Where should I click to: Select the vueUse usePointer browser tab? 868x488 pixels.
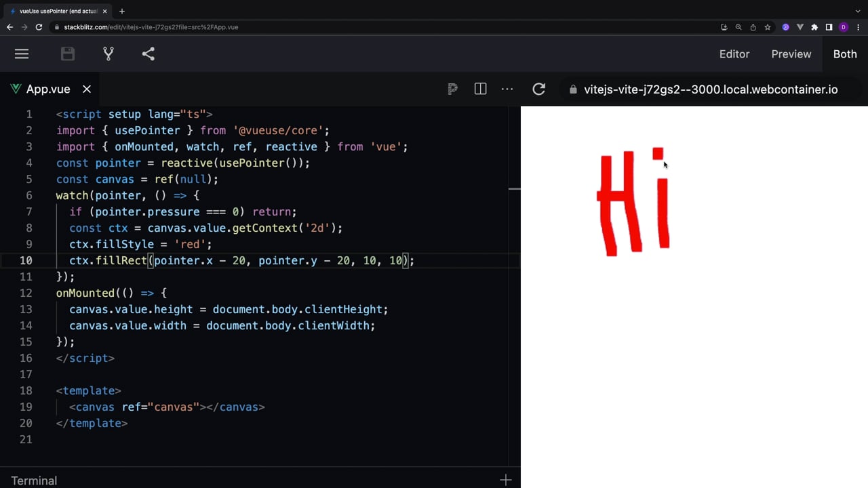point(58,11)
